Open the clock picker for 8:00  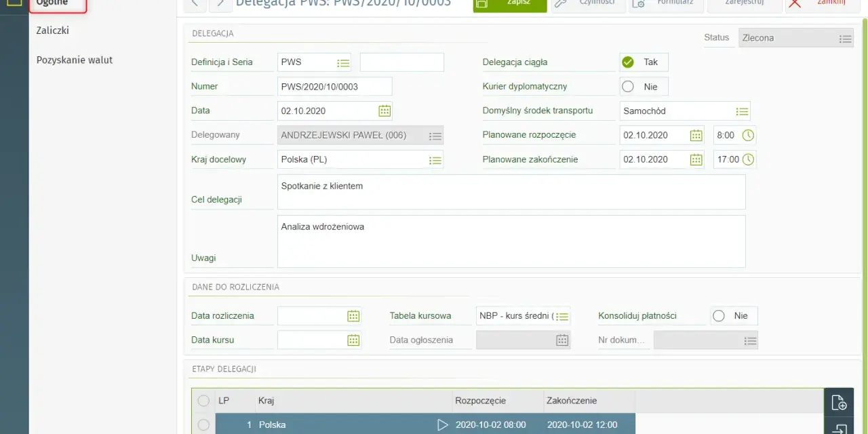pyautogui.click(x=748, y=135)
